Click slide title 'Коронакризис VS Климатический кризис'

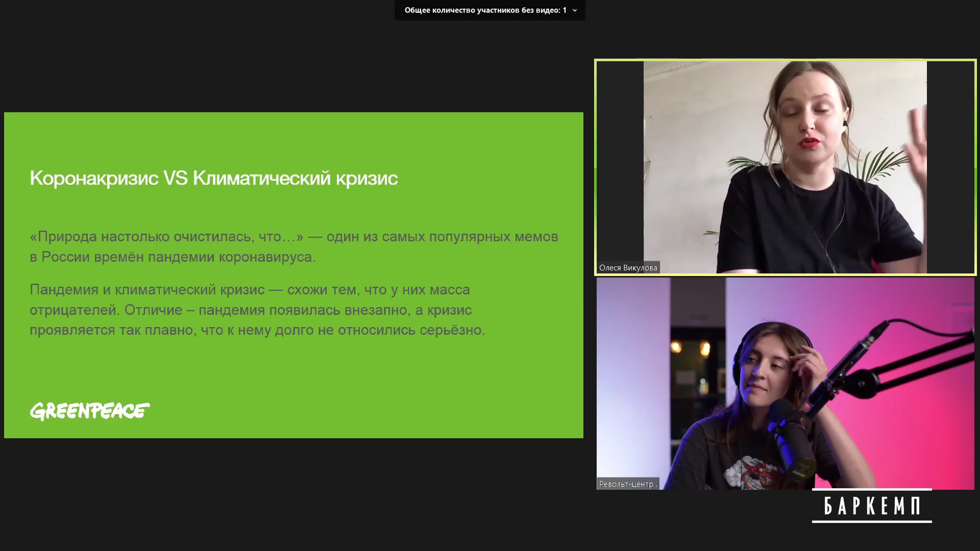pos(213,178)
